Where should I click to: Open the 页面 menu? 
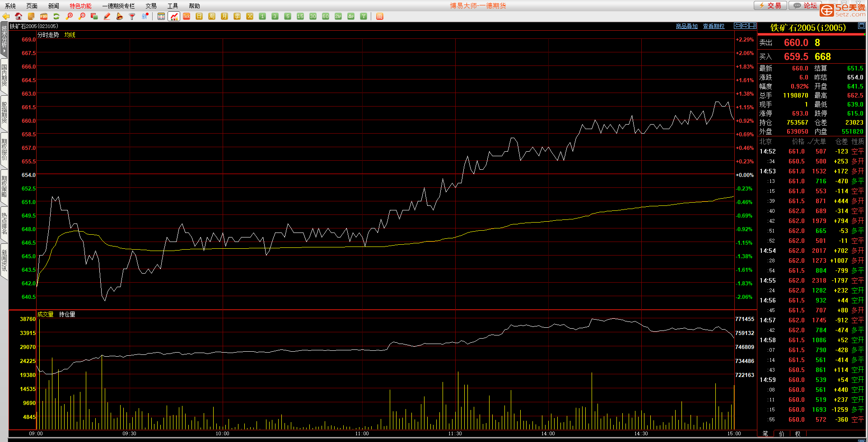coord(32,6)
